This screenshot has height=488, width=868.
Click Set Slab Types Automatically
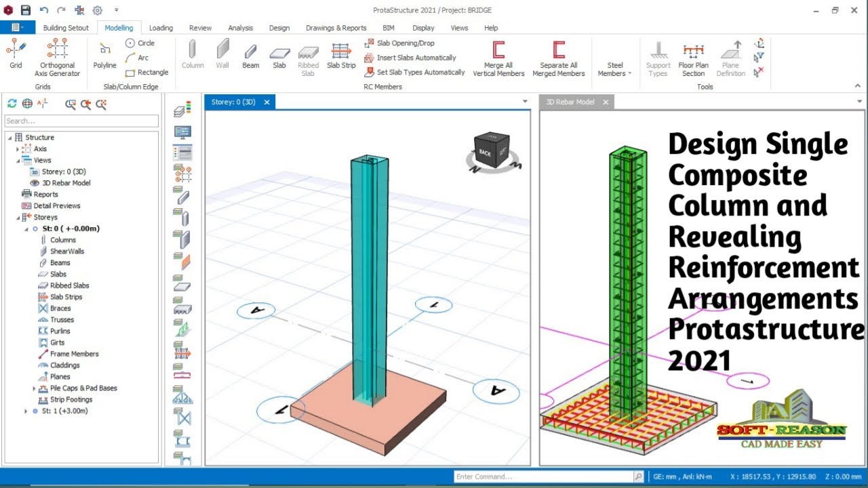[414, 72]
